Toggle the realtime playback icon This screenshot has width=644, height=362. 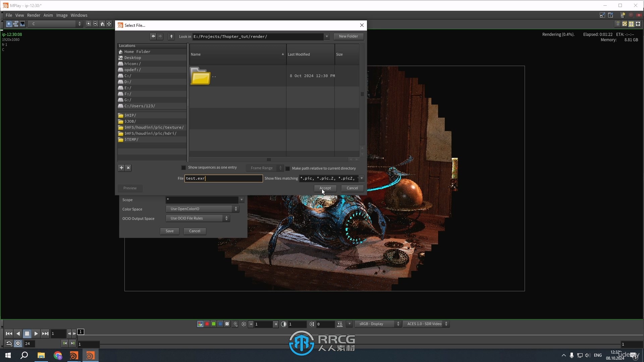(x=18, y=344)
